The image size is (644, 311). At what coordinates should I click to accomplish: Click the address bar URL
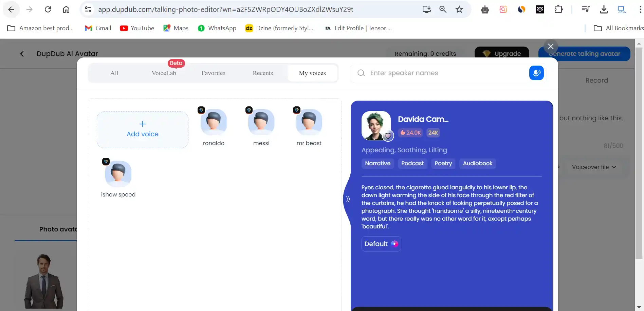point(225,10)
